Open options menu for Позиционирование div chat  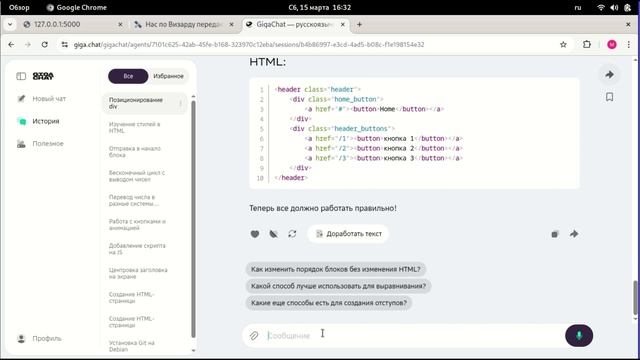(181, 104)
